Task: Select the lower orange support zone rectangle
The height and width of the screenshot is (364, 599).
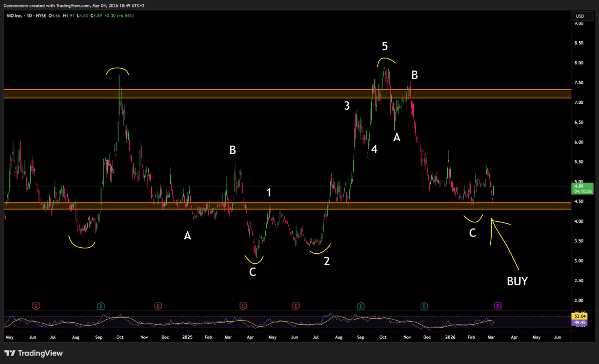Action: click(x=287, y=206)
